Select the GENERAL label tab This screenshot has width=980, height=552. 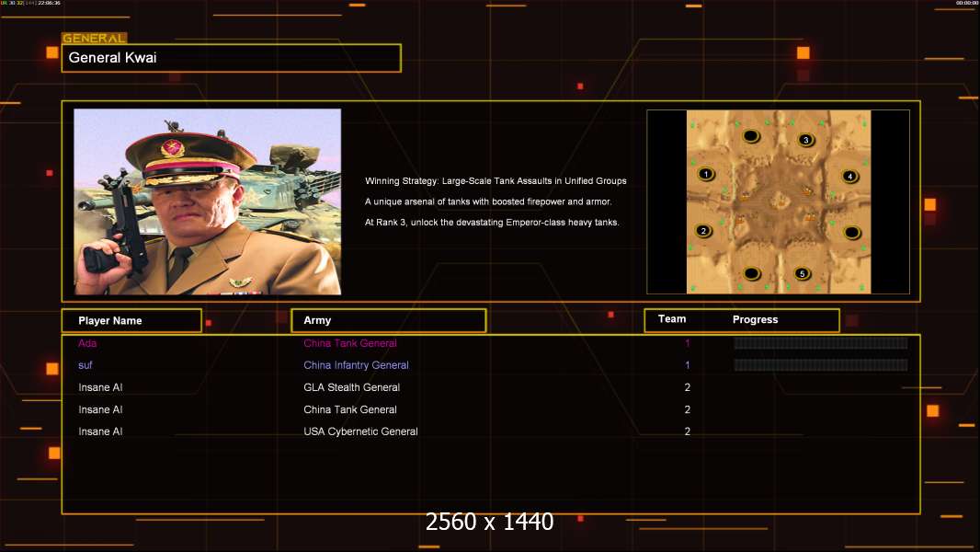click(95, 38)
